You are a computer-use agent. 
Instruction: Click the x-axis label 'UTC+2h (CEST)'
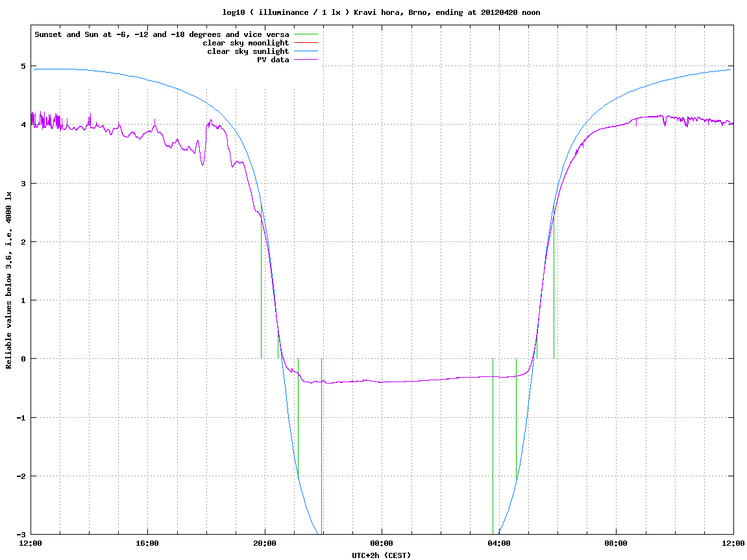point(381,555)
